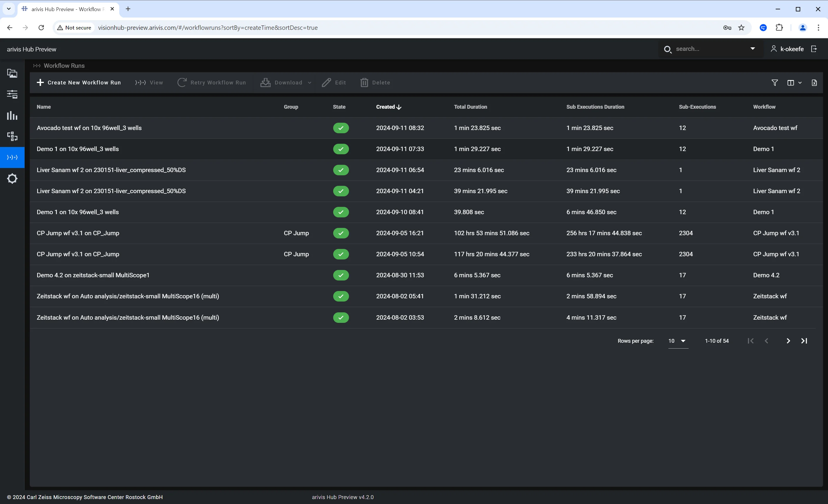
Task: Open the datasets/images sidebar icon
Action: [12, 73]
